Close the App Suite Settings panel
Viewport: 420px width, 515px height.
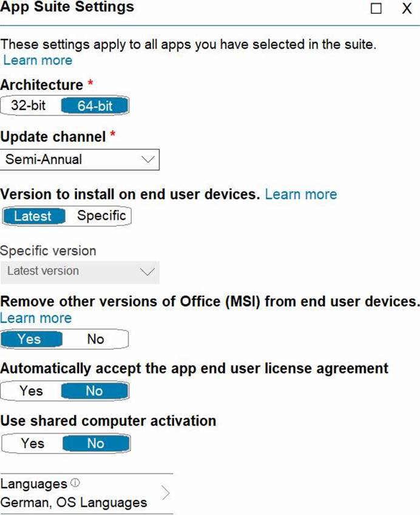pyautogui.click(x=407, y=9)
